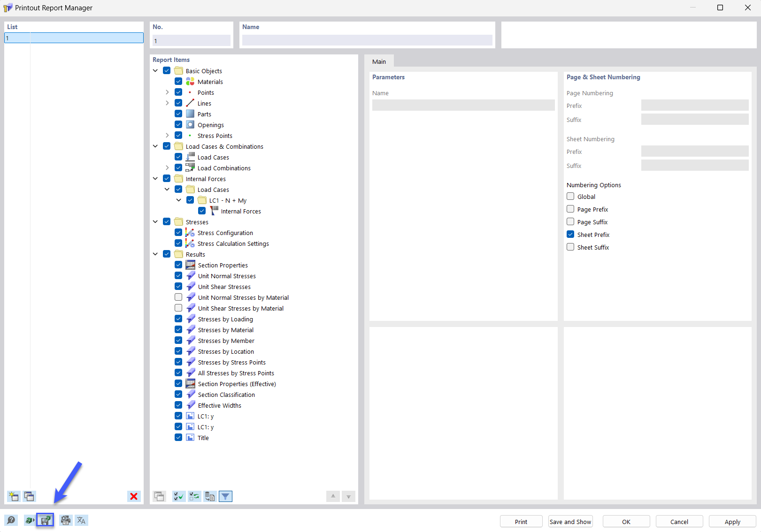The height and width of the screenshot is (532, 761).
Task: Click the Cancel button
Action: pos(679,522)
